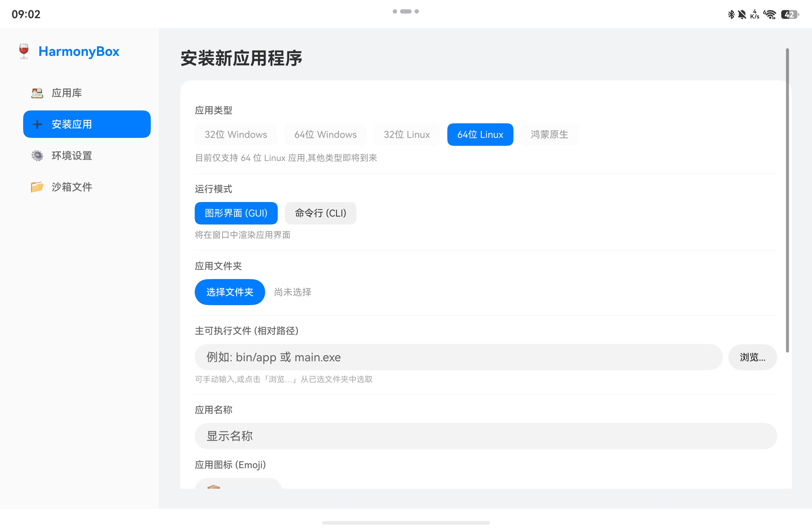Click the 尚未选择 folder status text

coord(293,292)
